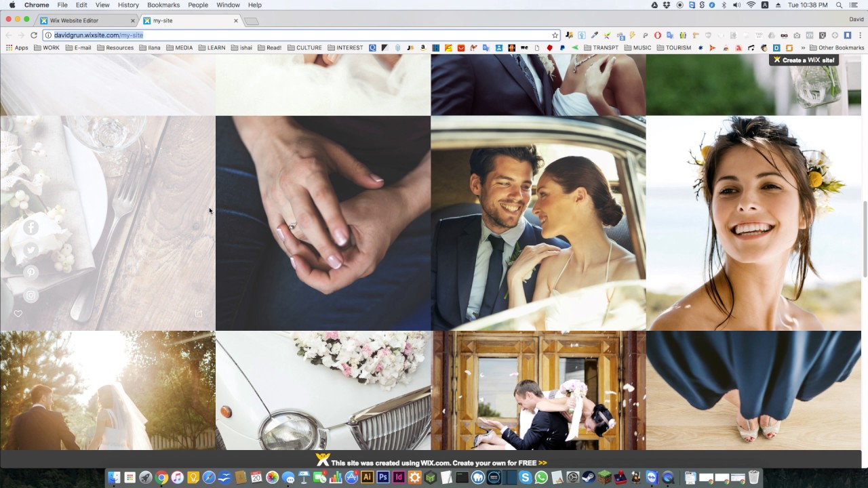Open Skype from the dock

526,478
